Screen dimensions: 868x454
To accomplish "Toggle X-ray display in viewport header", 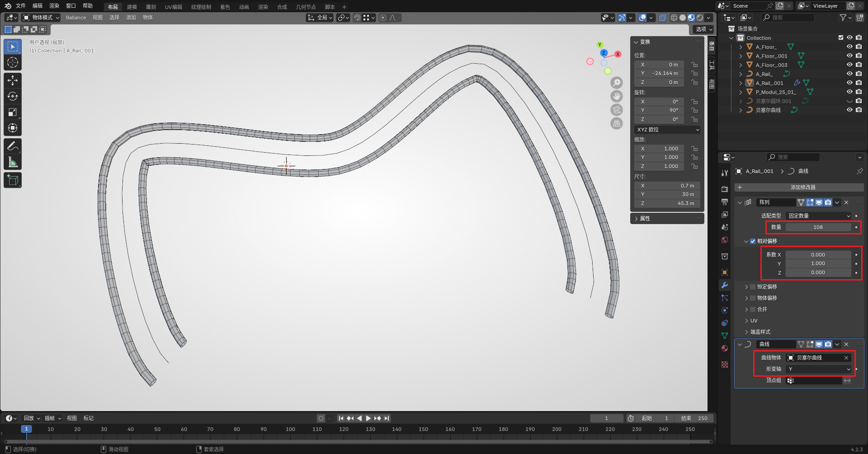I will (x=663, y=18).
